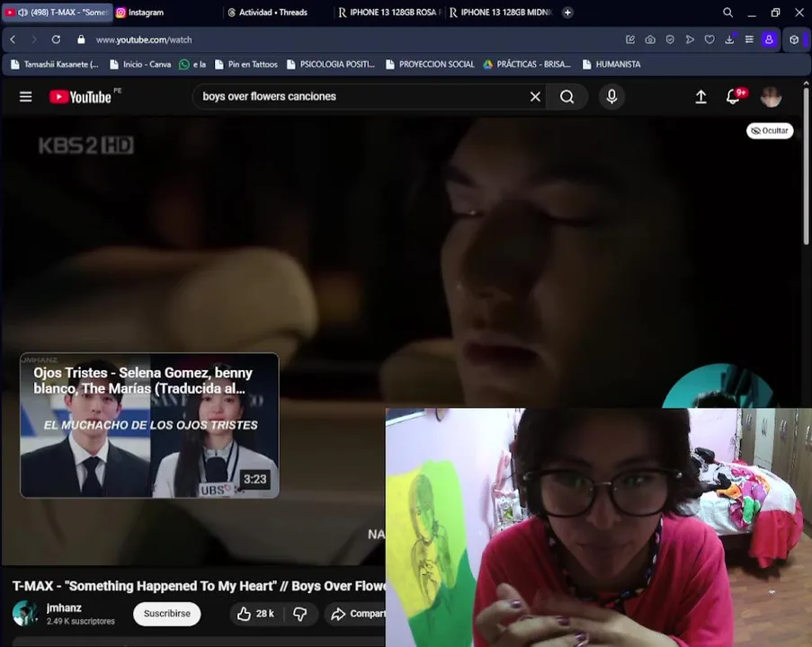This screenshot has width=812, height=647.
Task: Open the edit page toolbar icon
Action: coord(630,40)
